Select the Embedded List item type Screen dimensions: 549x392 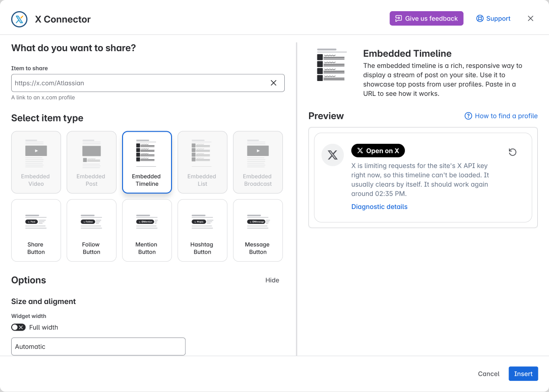point(202,162)
